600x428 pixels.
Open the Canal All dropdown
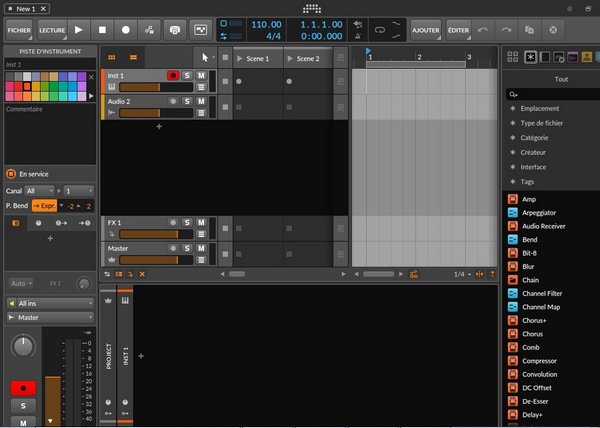39,191
